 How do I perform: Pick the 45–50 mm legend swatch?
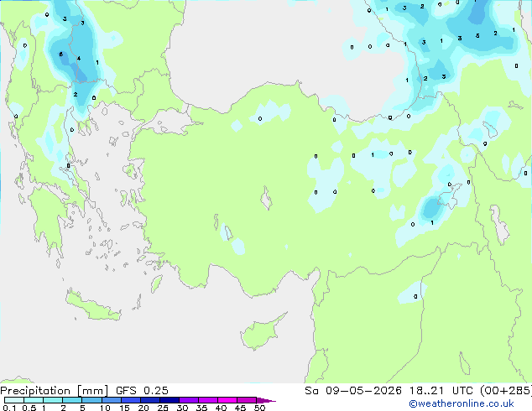247,400
